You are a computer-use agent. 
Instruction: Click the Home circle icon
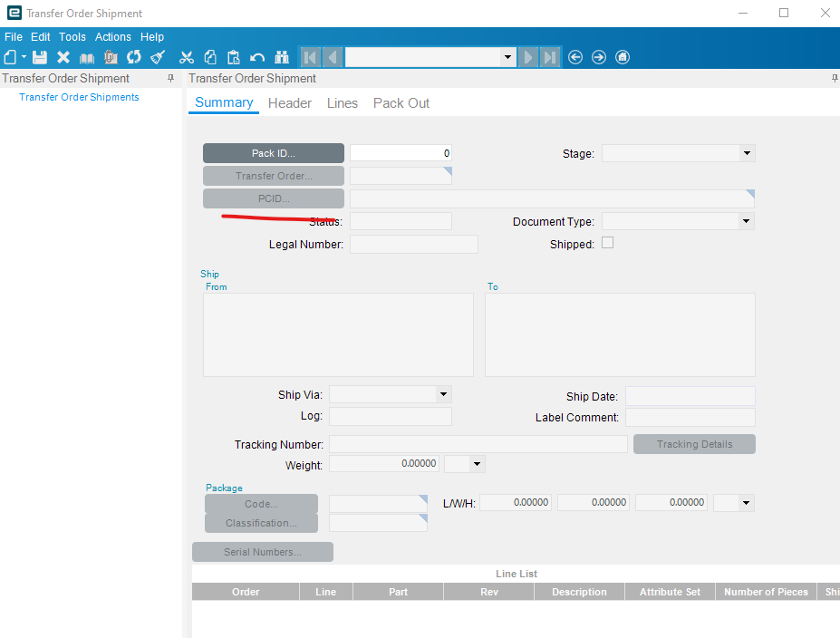click(623, 57)
